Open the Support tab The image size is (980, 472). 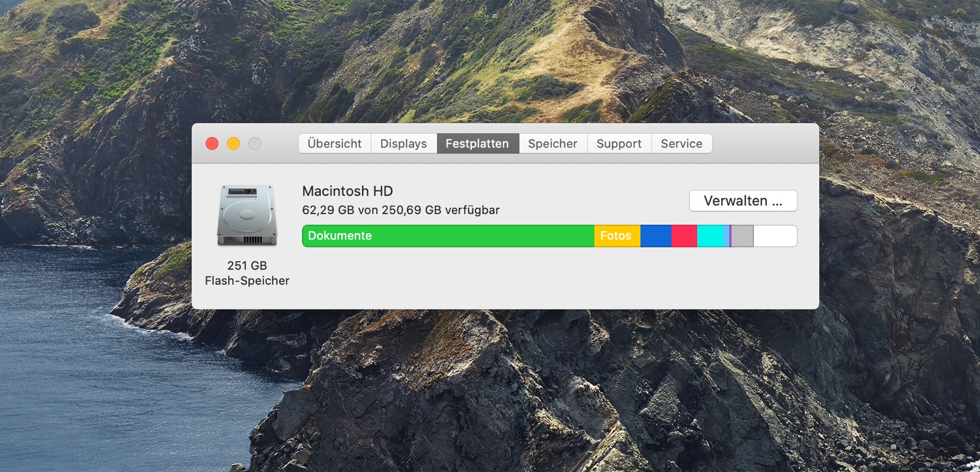(619, 144)
